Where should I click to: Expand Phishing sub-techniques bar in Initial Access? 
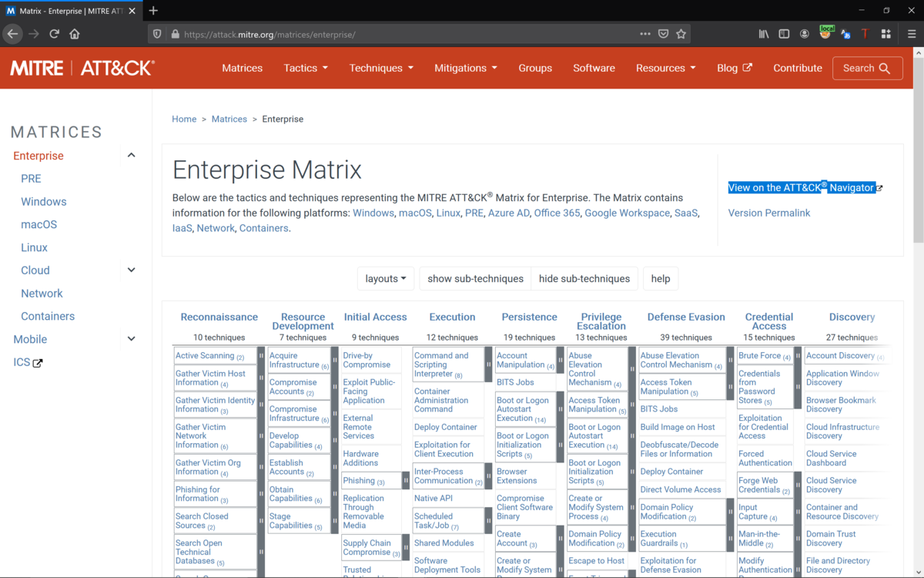[x=406, y=481]
